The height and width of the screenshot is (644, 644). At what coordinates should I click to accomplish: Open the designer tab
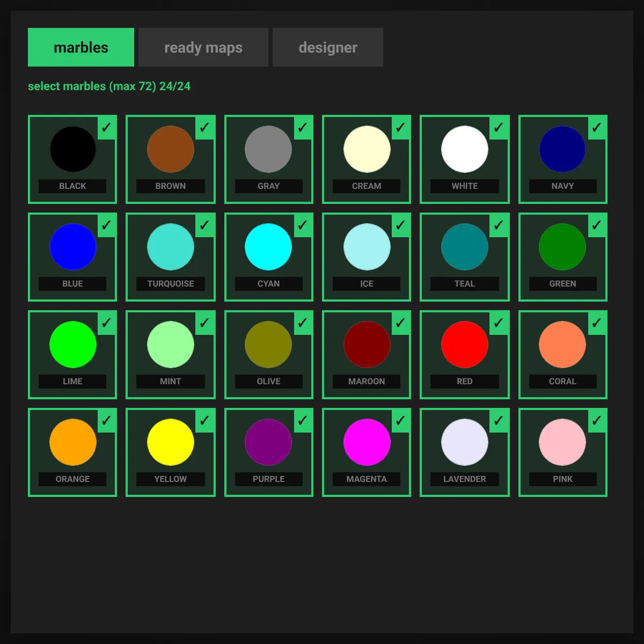tap(328, 47)
